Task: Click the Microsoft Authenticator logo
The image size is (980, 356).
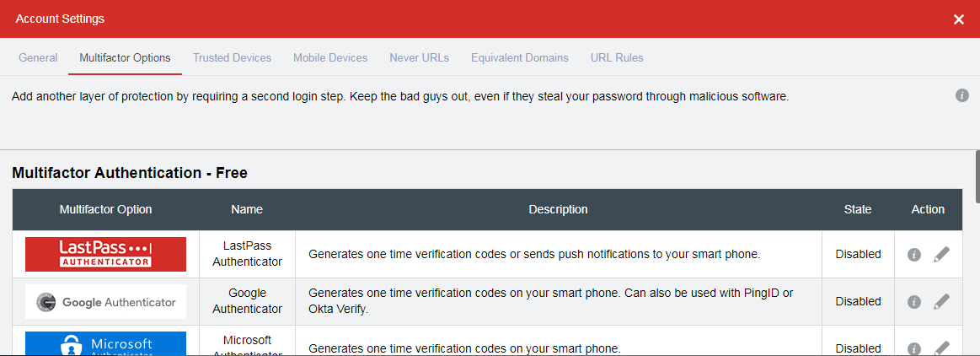Action: coord(105,343)
